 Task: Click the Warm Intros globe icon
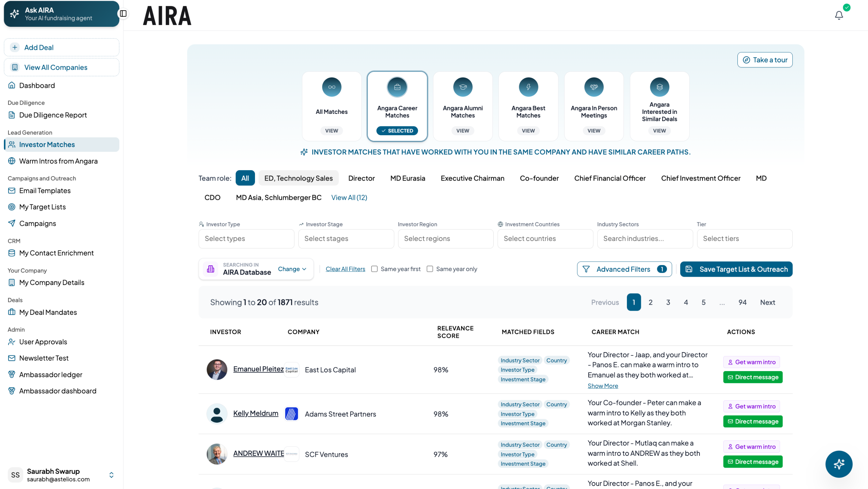[12, 161]
